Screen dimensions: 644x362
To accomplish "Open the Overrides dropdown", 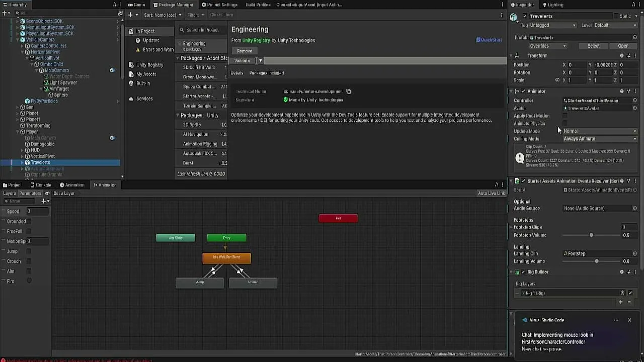I will pyautogui.click(x=548, y=46).
